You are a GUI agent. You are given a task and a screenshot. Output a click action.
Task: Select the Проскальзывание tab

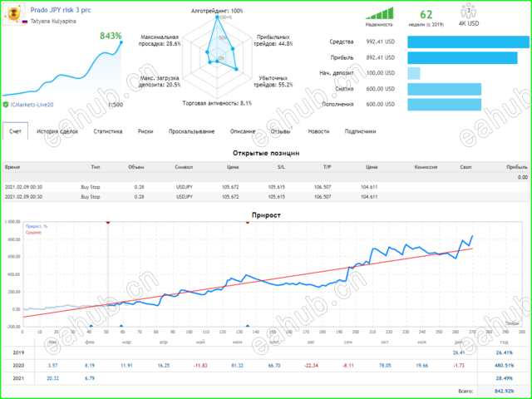(192, 131)
